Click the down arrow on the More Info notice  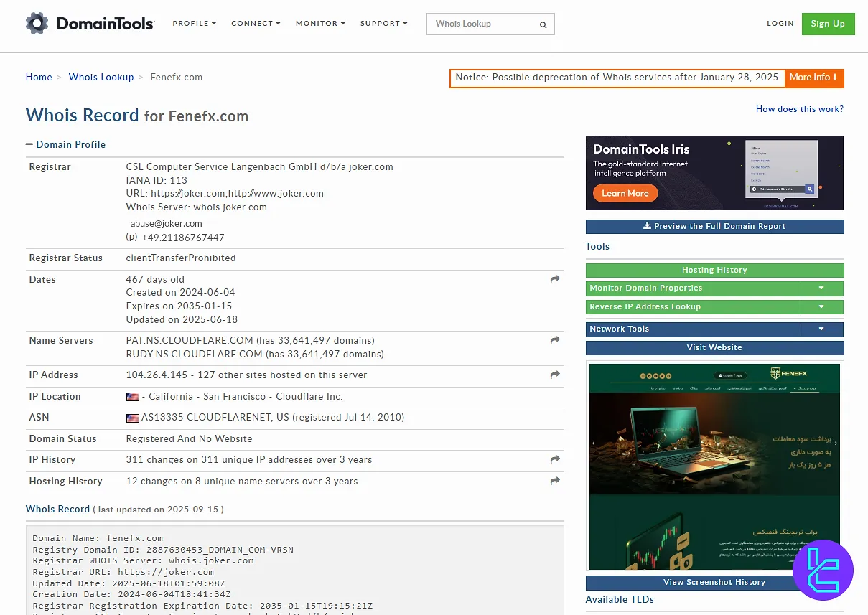coord(836,78)
